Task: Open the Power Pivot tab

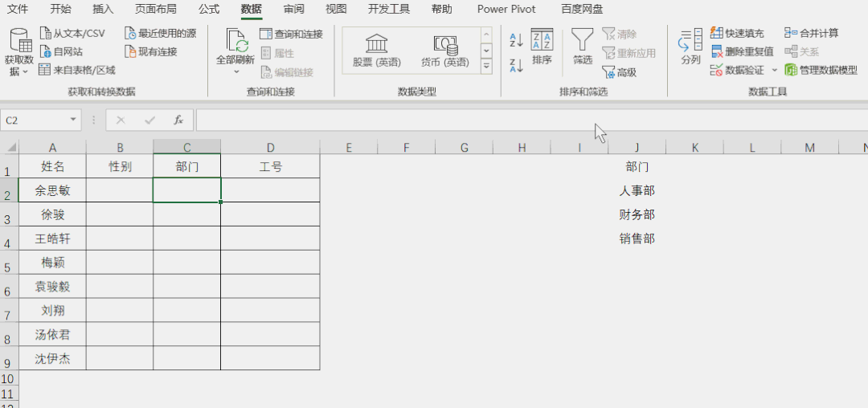Action: (x=506, y=10)
